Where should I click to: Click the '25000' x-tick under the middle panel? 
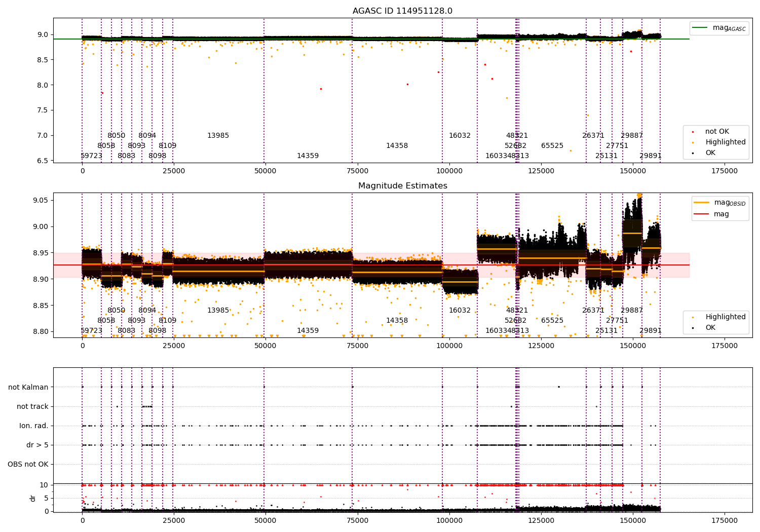[174, 346]
